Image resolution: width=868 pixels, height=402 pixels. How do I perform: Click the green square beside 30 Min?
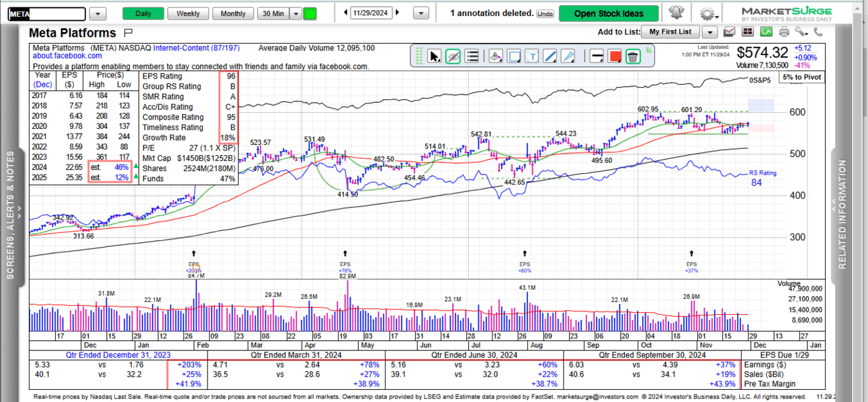[x=310, y=13]
